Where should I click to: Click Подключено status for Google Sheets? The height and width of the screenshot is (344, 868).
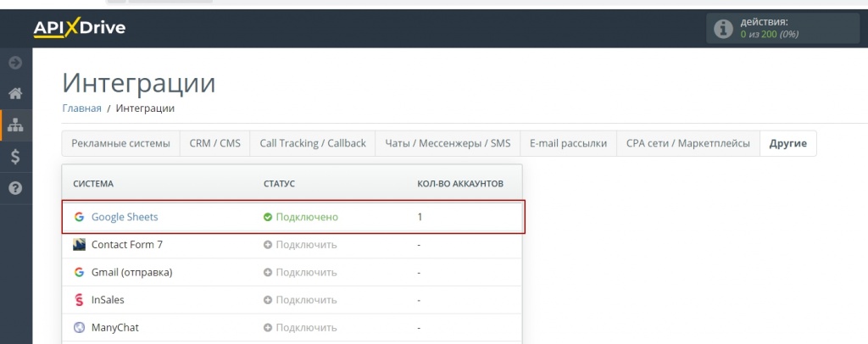point(307,217)
